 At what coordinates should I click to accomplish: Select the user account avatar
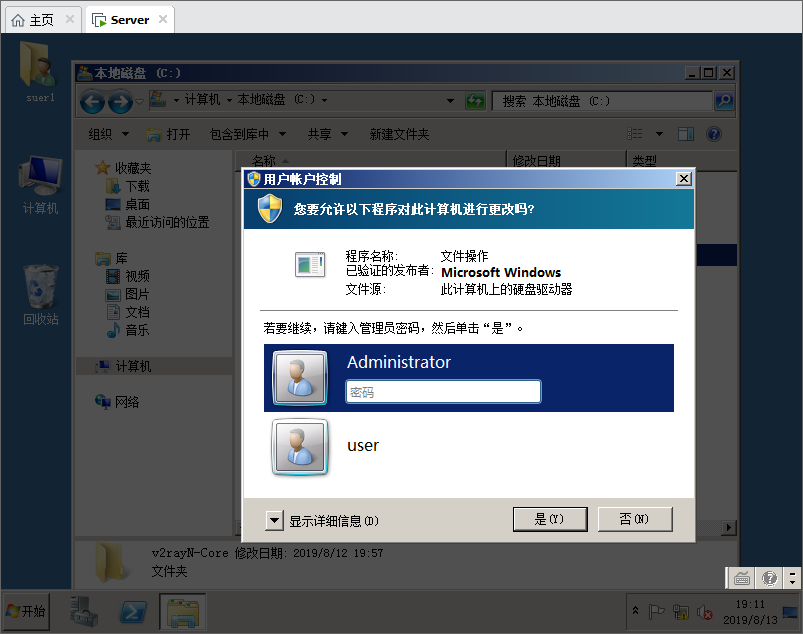click(300, 447)
